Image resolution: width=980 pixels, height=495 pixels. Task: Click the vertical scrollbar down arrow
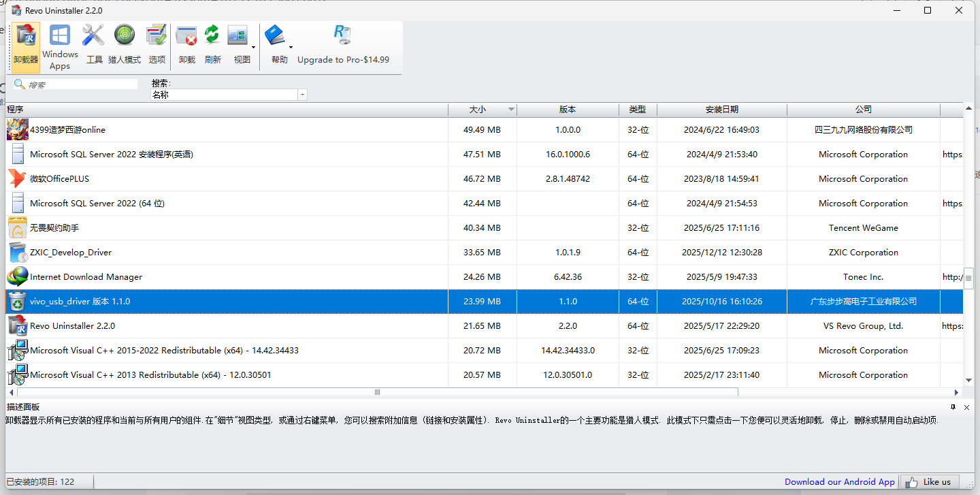point(968,381)
